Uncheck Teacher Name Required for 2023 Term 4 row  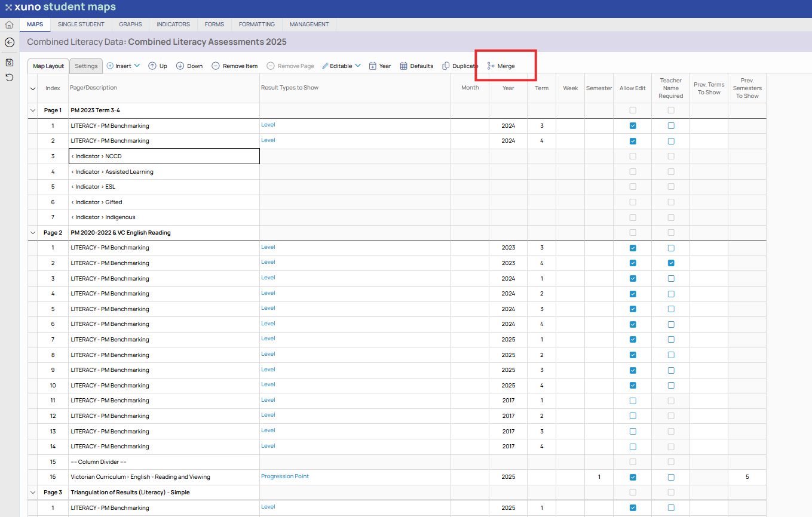point(671,263)
